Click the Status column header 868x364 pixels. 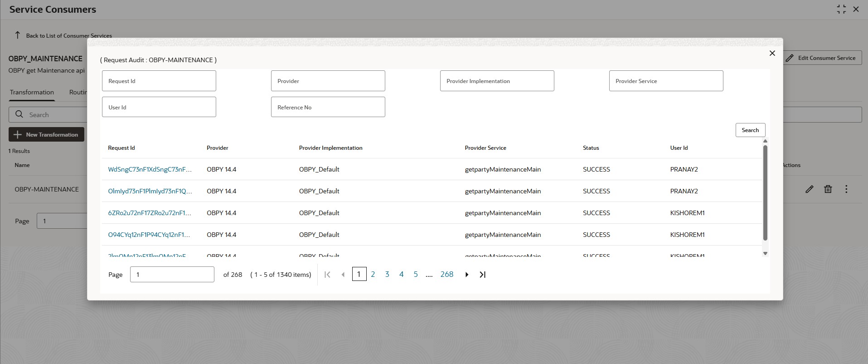click(x=591, y=148)
